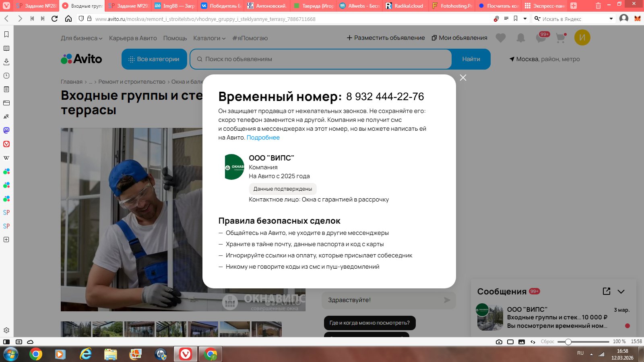644x362 pixels.
Task: Open Vivaldi settings gear in the sidebar
Action: (x=6, y=330)
